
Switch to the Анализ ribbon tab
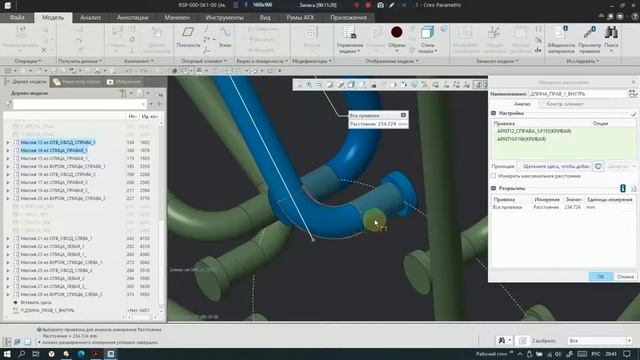click(x=90, y=18)
